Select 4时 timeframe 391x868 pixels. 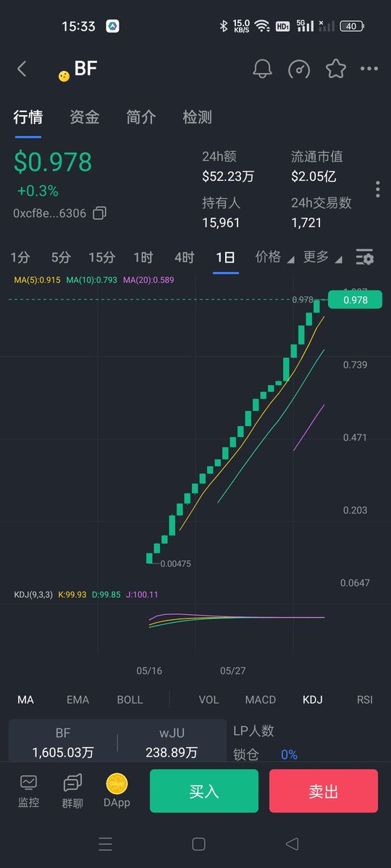tap(185, 257)
